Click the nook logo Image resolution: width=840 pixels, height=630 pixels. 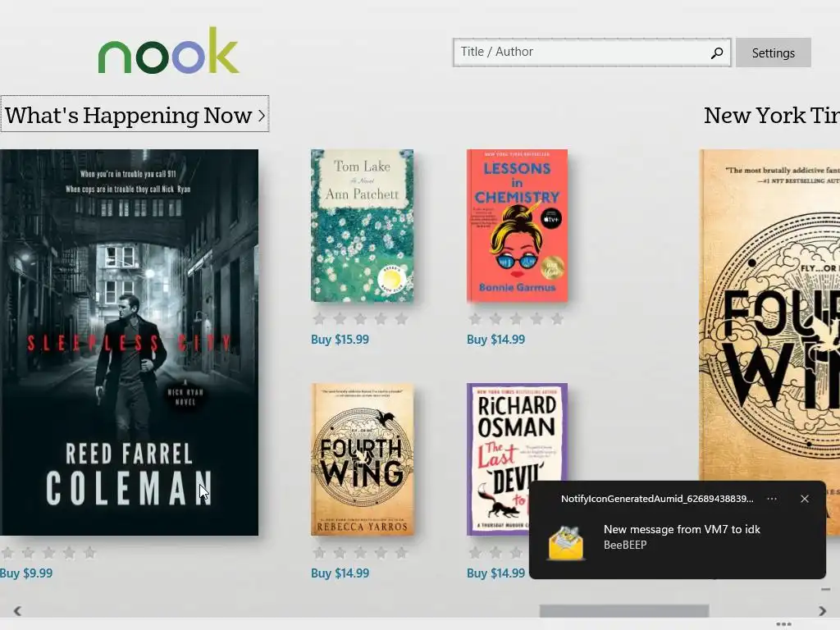coord(168,50)
